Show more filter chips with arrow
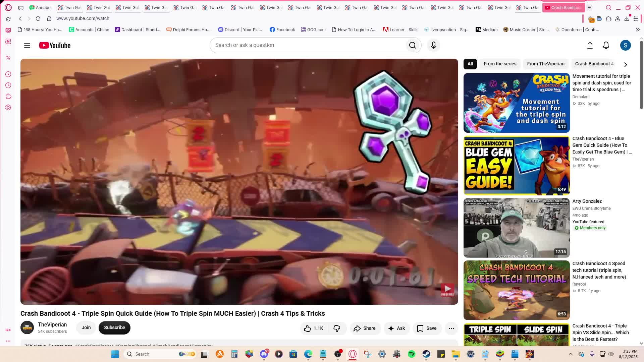 pyautogui.click(x=626, y=64)
